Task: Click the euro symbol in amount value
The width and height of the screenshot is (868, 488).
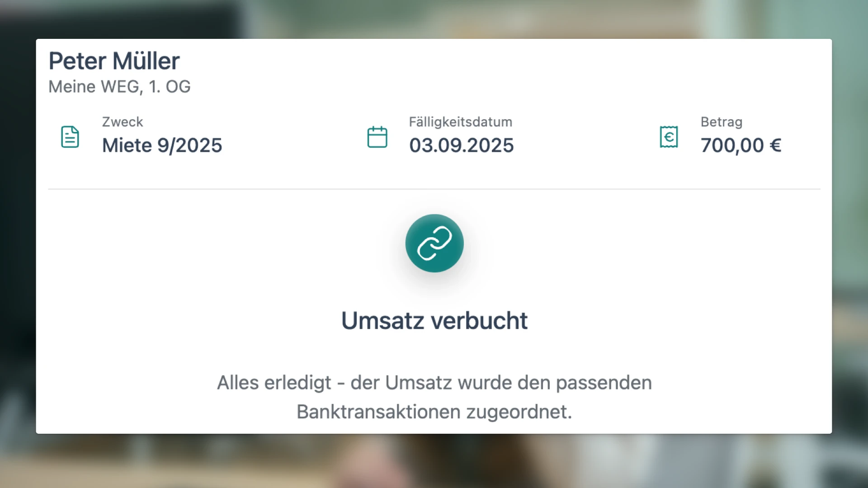Action: pos(776,145)
